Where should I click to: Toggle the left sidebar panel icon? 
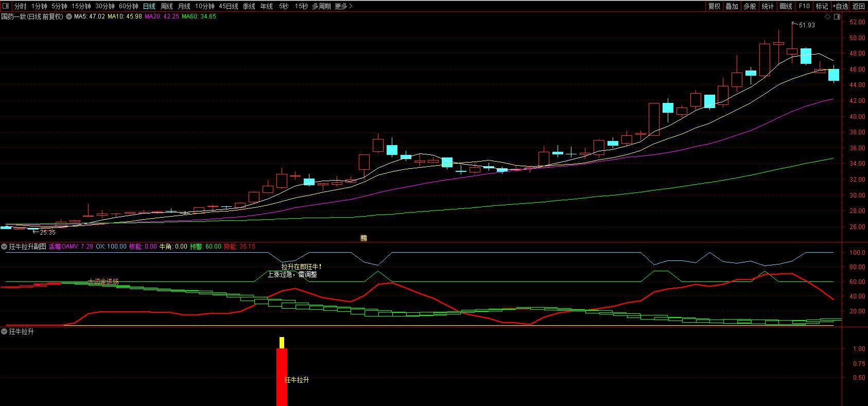pyautogui.click(x=6, y=6)
